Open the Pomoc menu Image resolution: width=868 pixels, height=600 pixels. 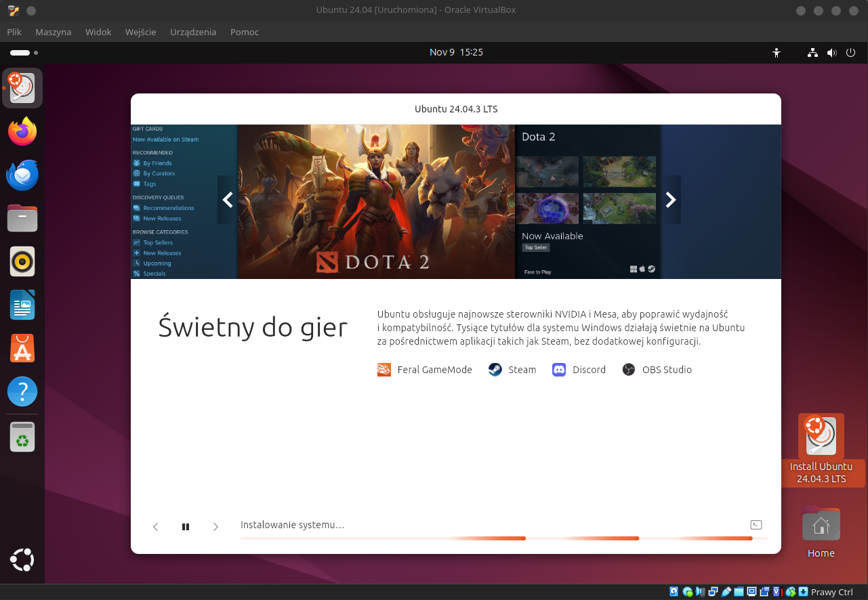click(x=245, y=32)
